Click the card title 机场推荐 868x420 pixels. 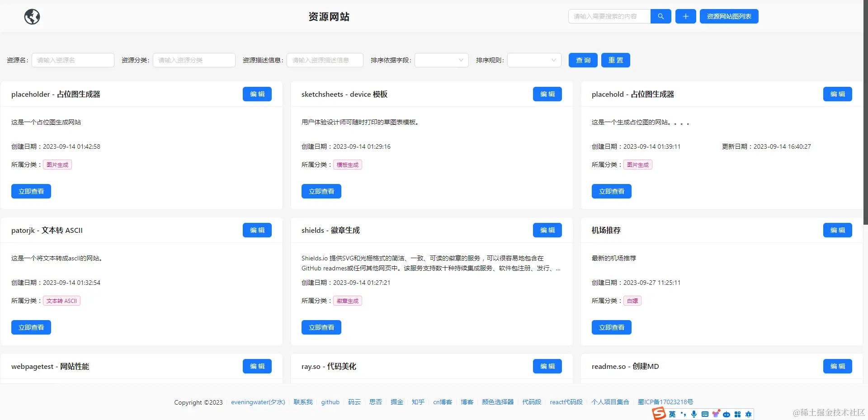pyautogui.click(x=606, y=230)
